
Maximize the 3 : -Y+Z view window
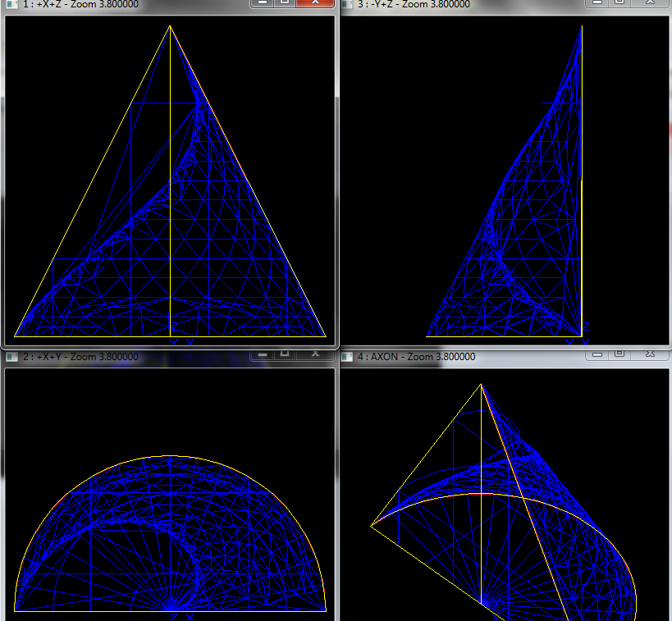point(620,3)
